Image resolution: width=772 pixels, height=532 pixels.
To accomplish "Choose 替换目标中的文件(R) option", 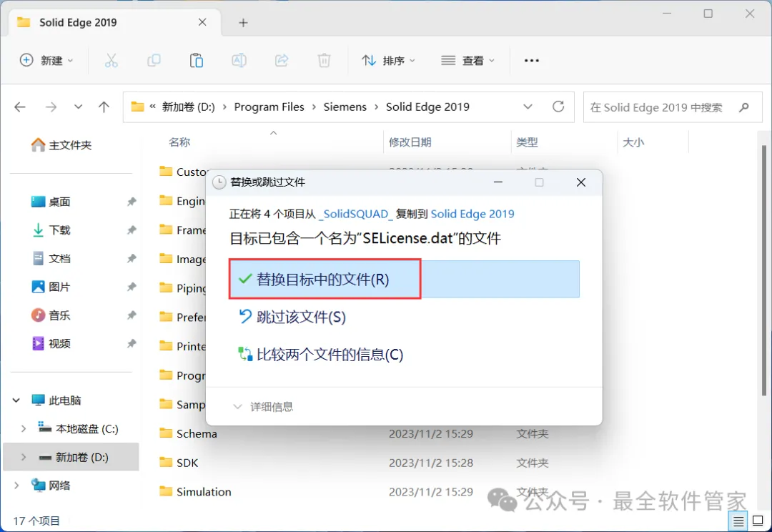I will [404, 280].
